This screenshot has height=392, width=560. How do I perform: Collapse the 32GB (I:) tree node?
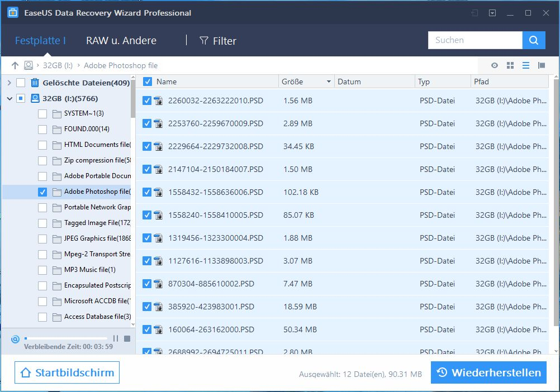pyautogui.click(x=10, y=98)
